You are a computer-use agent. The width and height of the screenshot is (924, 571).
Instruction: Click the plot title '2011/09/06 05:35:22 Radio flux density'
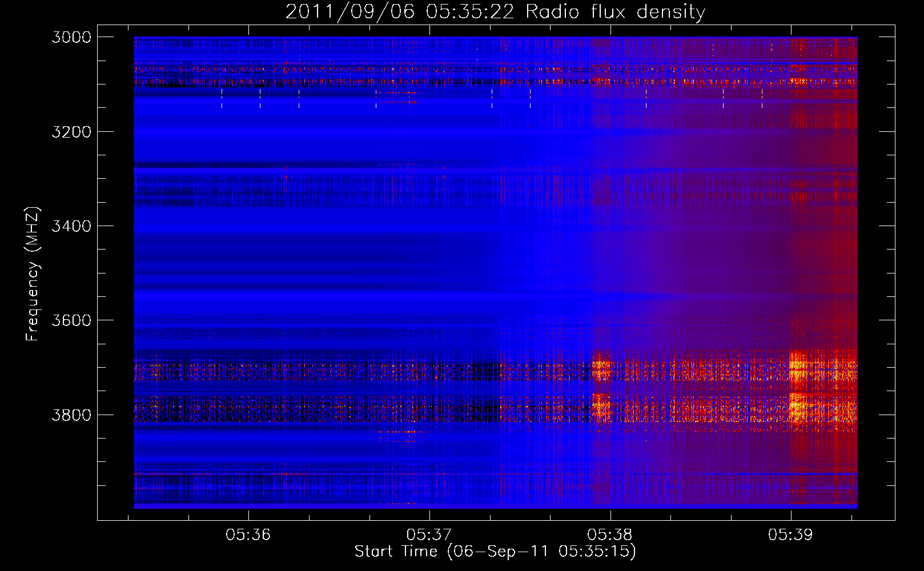495,11
